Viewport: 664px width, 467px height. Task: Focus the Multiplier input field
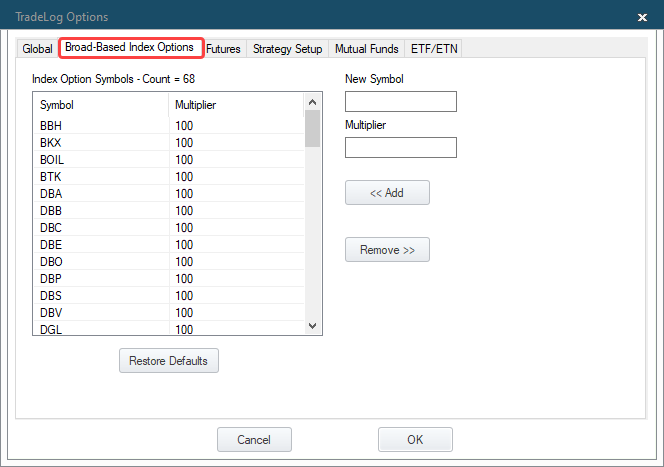click(x=401, y=147)
